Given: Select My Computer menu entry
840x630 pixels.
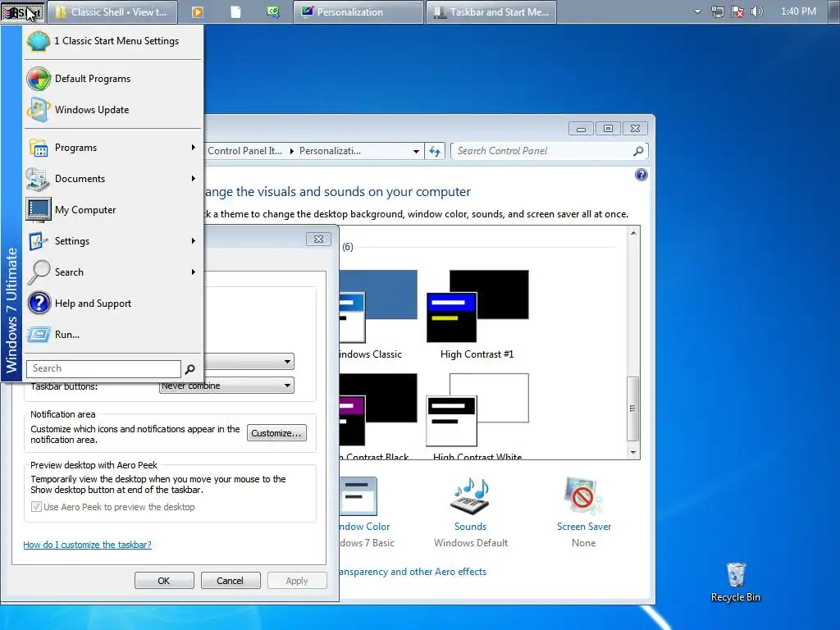Looking at the screenshot, I should [x=112, y=210].
